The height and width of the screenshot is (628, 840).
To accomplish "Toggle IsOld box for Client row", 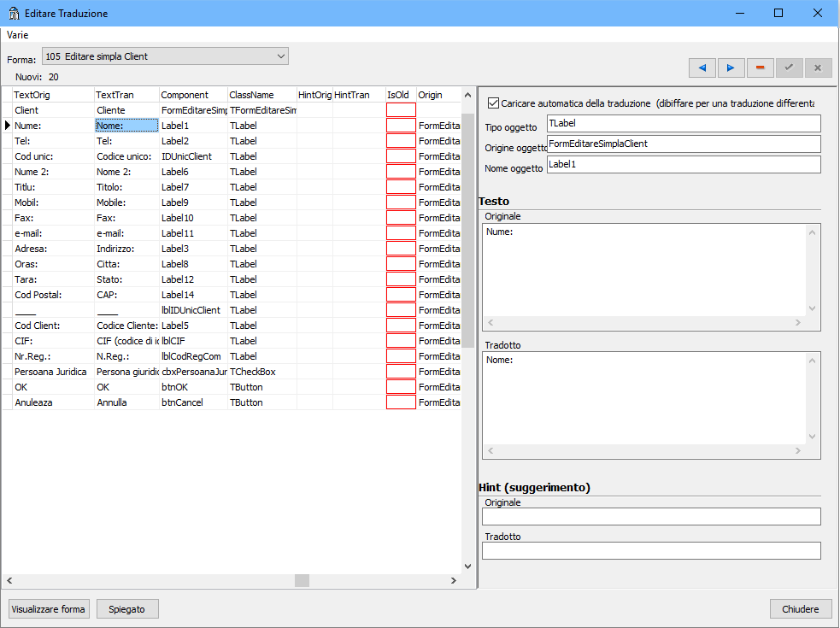I will 401,110.
